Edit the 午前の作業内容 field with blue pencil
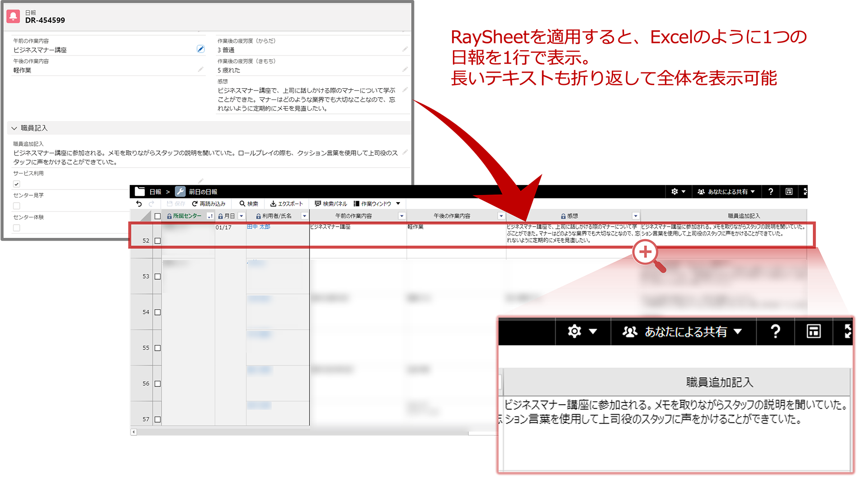This screenshot has height=477, width=868. tap(201, 49)
